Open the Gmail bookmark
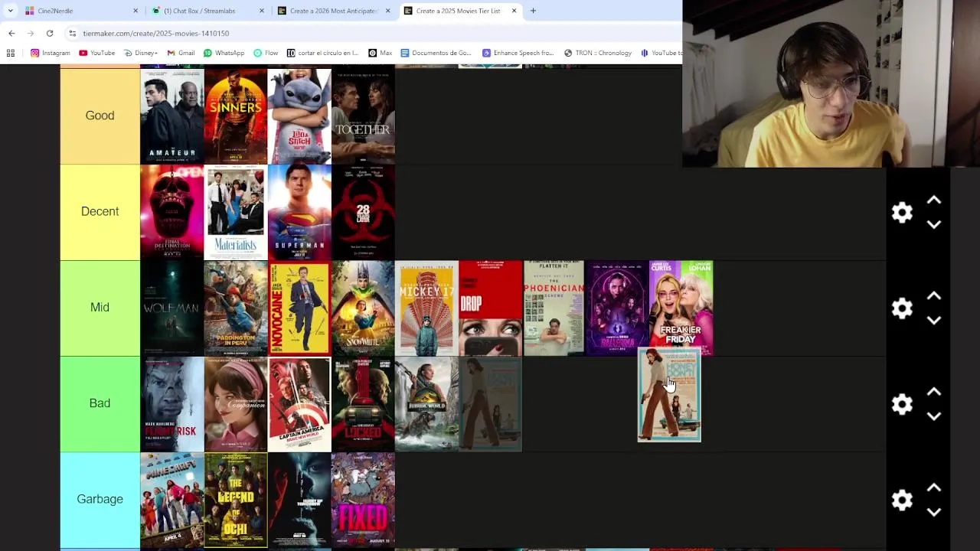Viewport: 980px width, 551px height. [181, 53]
